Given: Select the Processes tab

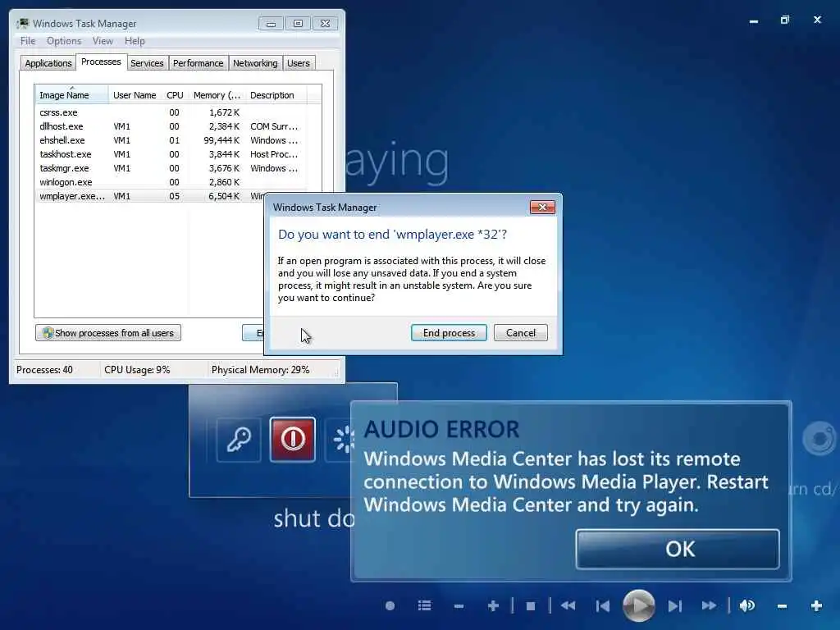Looking at the screenshot, I should click(x=101, y=62).
